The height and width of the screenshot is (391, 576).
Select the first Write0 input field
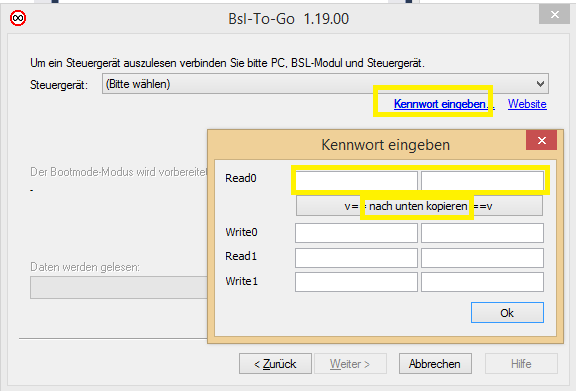point(356,233)
